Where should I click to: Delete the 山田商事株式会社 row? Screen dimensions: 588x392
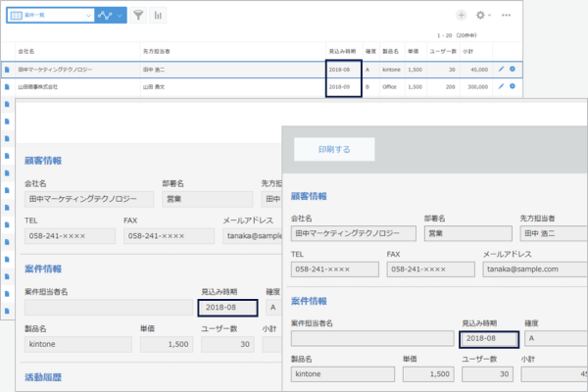513,86
